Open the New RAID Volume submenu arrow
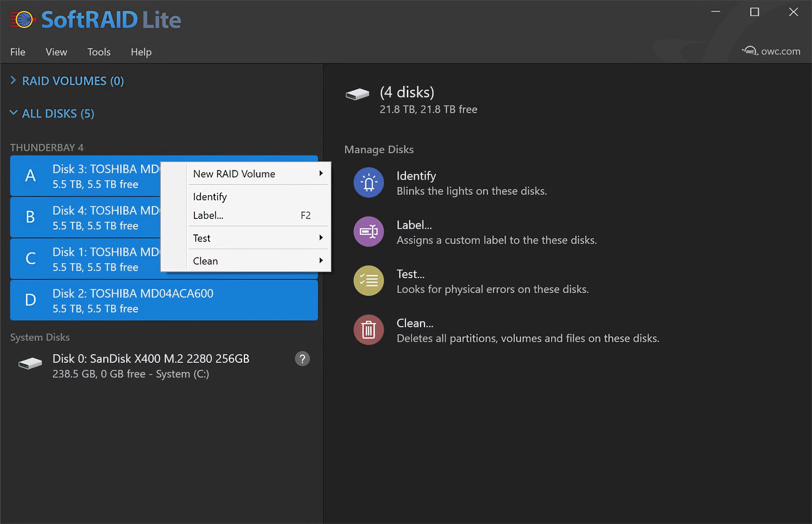Screen dimensions: 812x524 click(x=321, y=173)
